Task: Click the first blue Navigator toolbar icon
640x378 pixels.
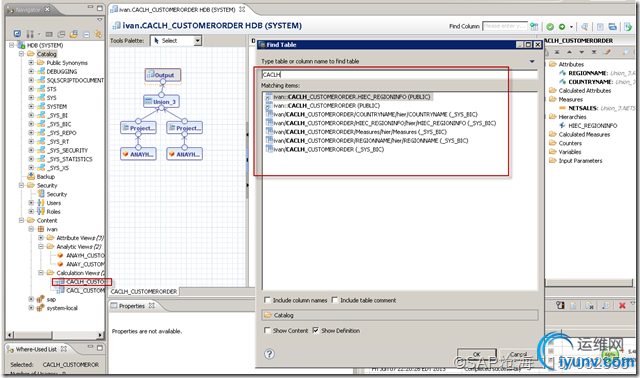Action: click(17, 33)
